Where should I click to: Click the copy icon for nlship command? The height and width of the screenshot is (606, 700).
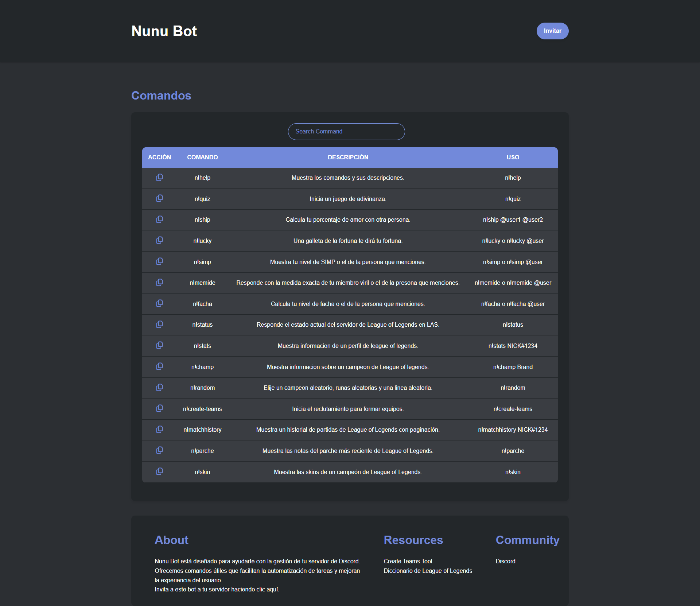pos(159,220)
